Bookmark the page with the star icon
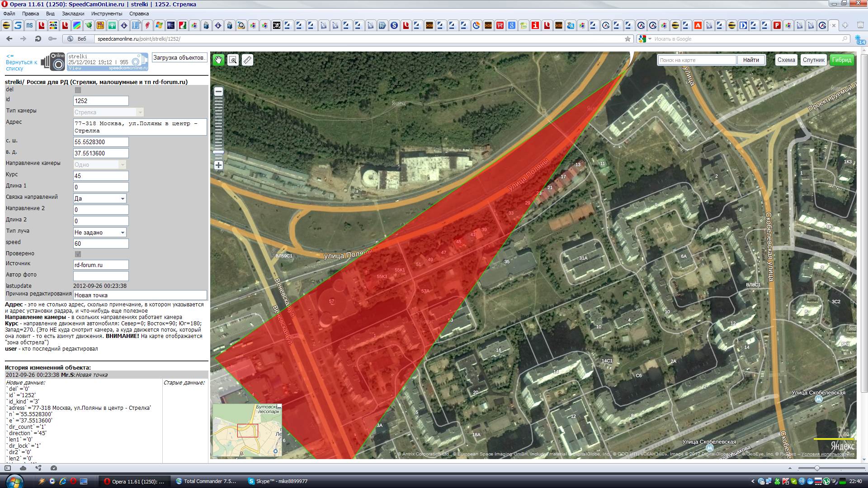 (627, 39)
